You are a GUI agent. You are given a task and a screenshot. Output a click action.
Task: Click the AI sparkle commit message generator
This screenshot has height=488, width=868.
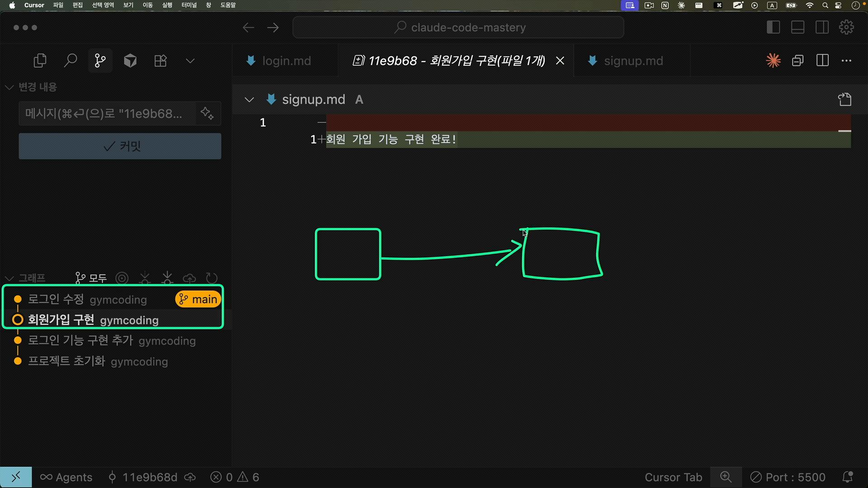207,113
